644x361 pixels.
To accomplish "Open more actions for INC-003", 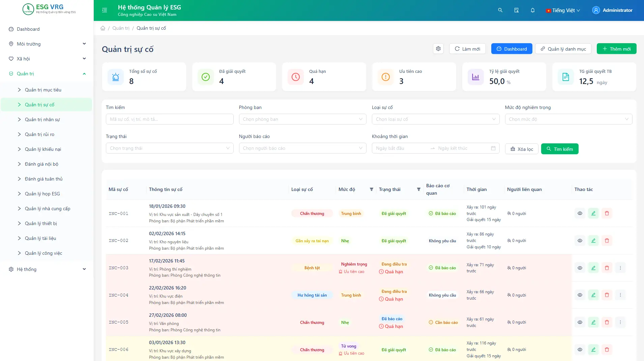I will coord(620,268).
